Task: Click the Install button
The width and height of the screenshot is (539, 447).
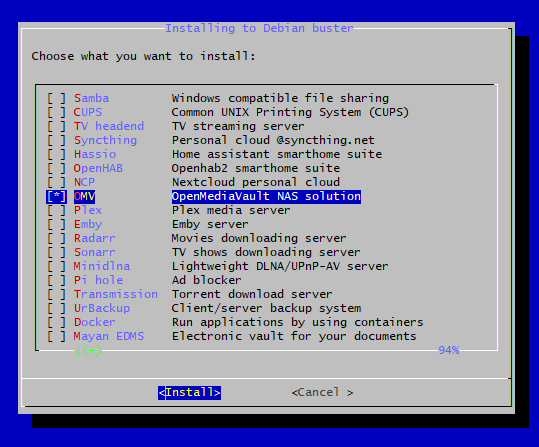Action: (x=189, y=393)
